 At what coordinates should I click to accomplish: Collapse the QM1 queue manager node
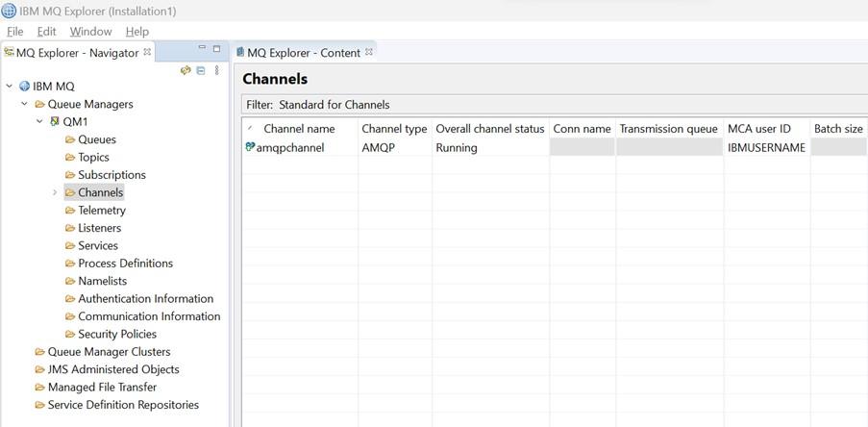coord(39,121)
